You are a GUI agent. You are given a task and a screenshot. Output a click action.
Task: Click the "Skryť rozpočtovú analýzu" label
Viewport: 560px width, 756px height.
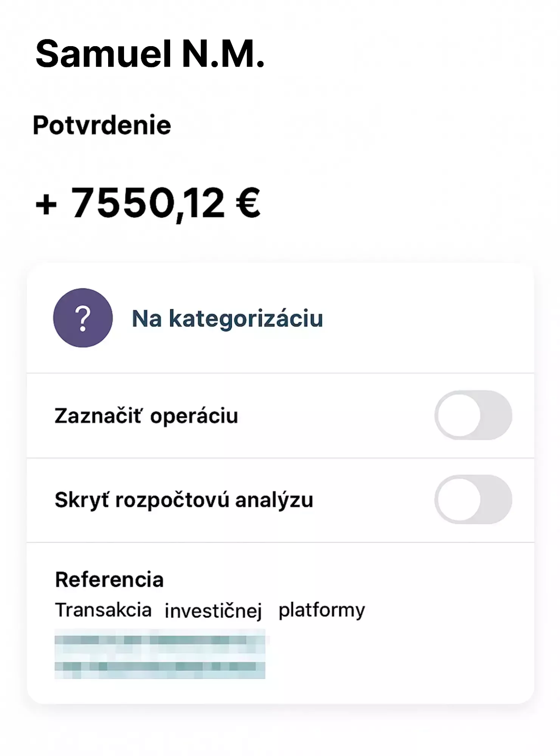click(184, 500)
